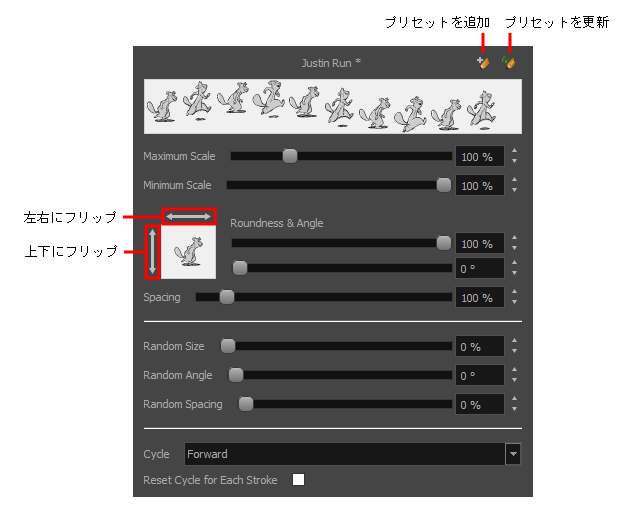The image size is (635, 507).
Task: Click the Angle 0 ° field under Roundness
Action: pyautogui.click(x=480, y=268)
